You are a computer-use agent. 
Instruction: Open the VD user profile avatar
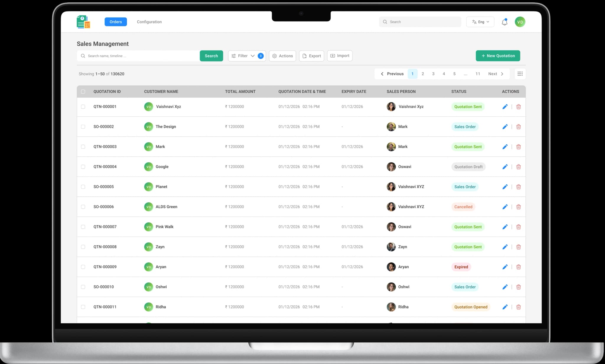click(x=520, y=22)
